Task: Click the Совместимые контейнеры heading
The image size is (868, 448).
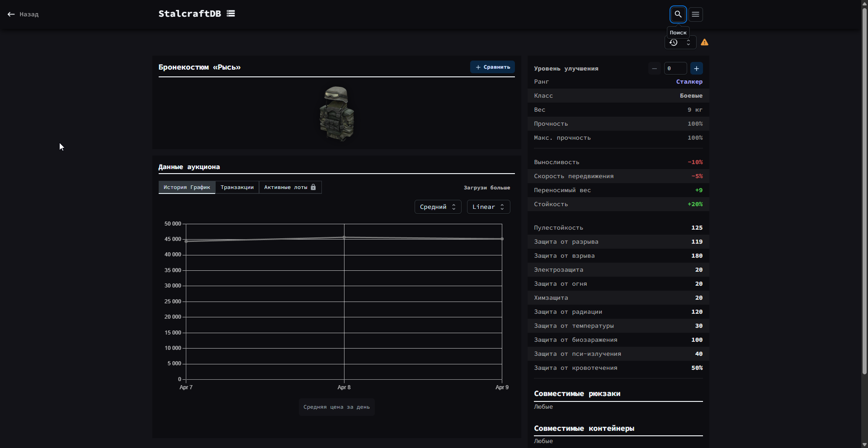Action: (x=584, y=429)
